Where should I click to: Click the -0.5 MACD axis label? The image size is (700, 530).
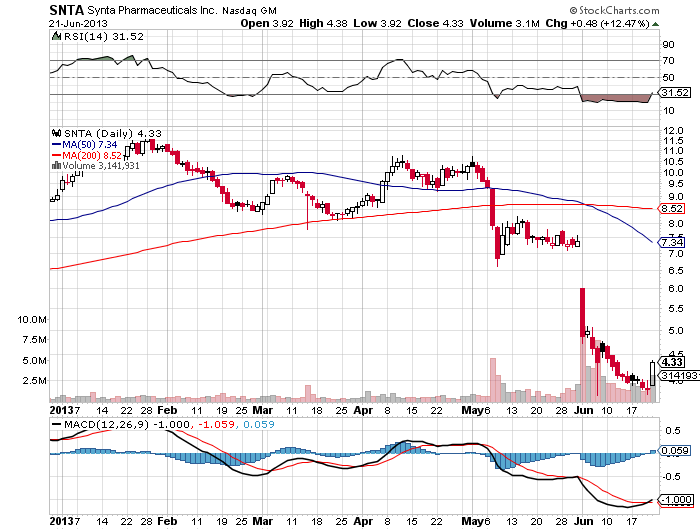(671, 477)
